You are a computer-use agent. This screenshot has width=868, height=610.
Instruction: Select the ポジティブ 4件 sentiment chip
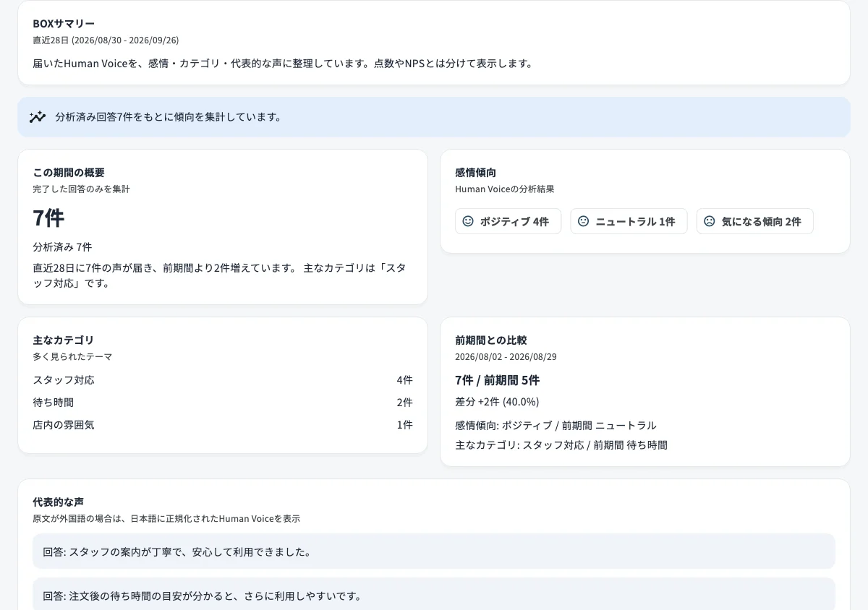508,221
